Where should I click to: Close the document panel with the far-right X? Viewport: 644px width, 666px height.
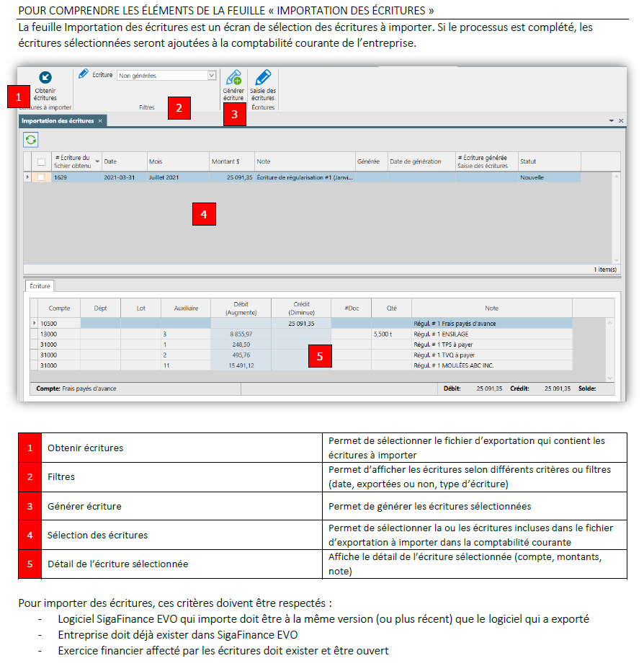(x=621, y=121)
